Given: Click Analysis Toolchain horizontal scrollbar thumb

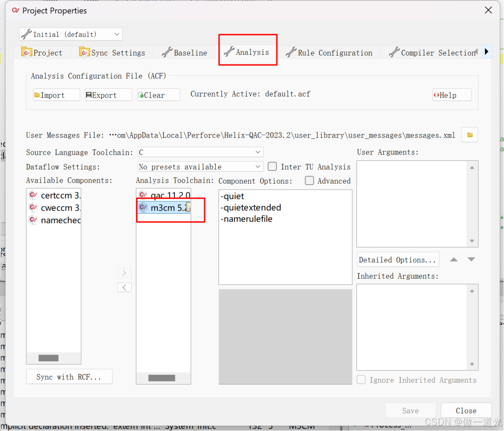Looking at the screenshot, I should (x=162, y=378).
